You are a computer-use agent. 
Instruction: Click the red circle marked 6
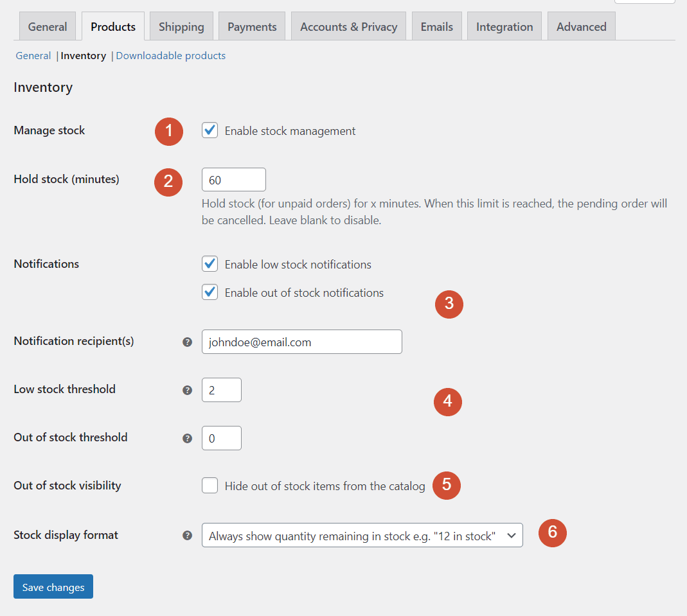552,533
